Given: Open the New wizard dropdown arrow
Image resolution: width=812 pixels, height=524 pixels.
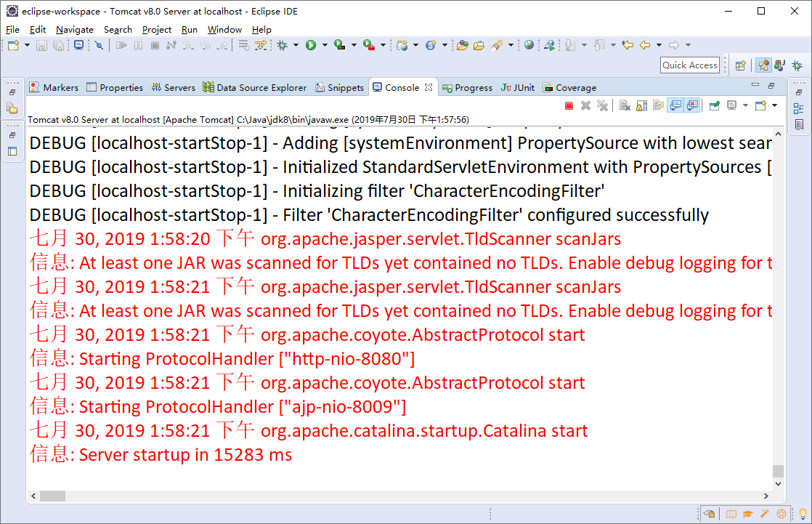Looking at the screenshot, I should point(27,46).
